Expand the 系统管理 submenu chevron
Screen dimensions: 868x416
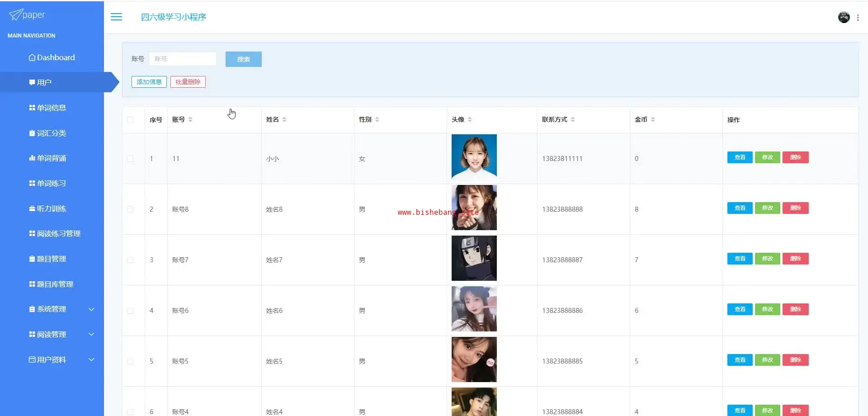[91, 309]
